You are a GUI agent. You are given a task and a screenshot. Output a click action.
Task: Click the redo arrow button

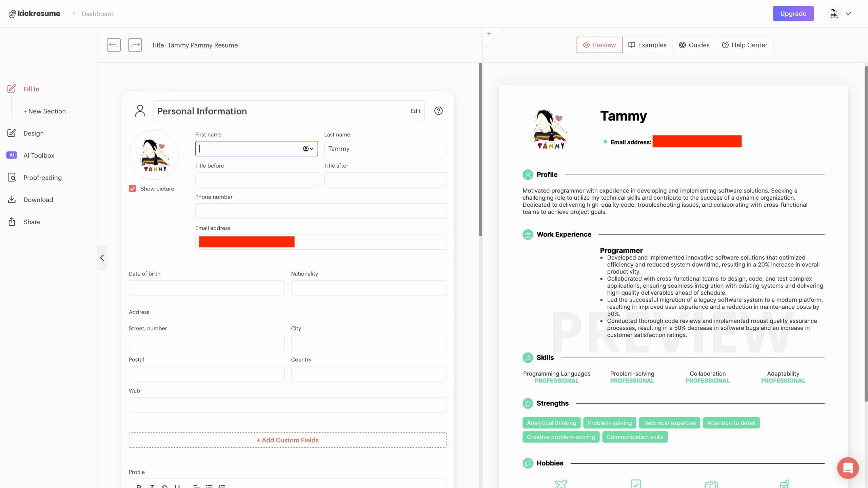(x=135, y=45)
